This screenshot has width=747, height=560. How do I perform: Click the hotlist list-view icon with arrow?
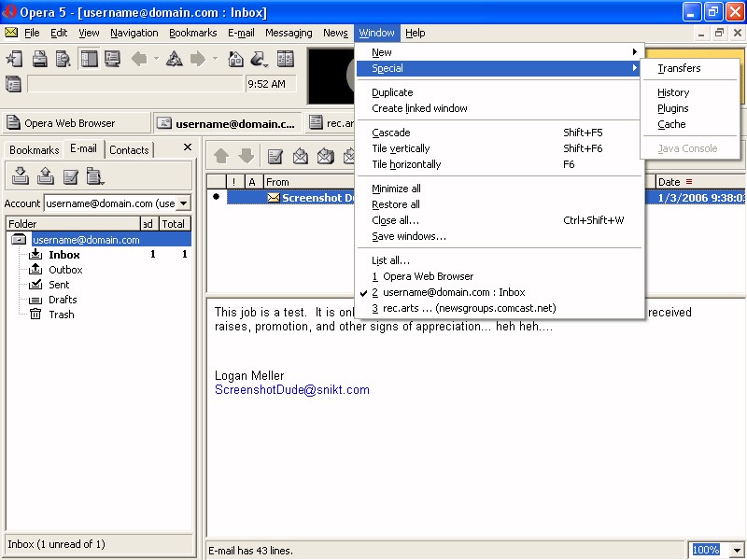click(95, 176)
